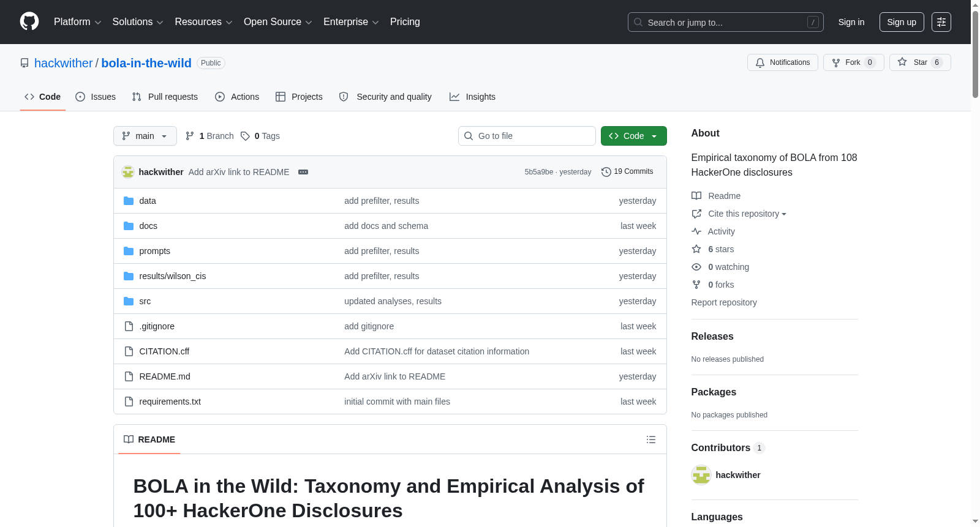Screen dimensions: 980x527
Task: Open the main branch dropdown
Action: click(145, 136)
